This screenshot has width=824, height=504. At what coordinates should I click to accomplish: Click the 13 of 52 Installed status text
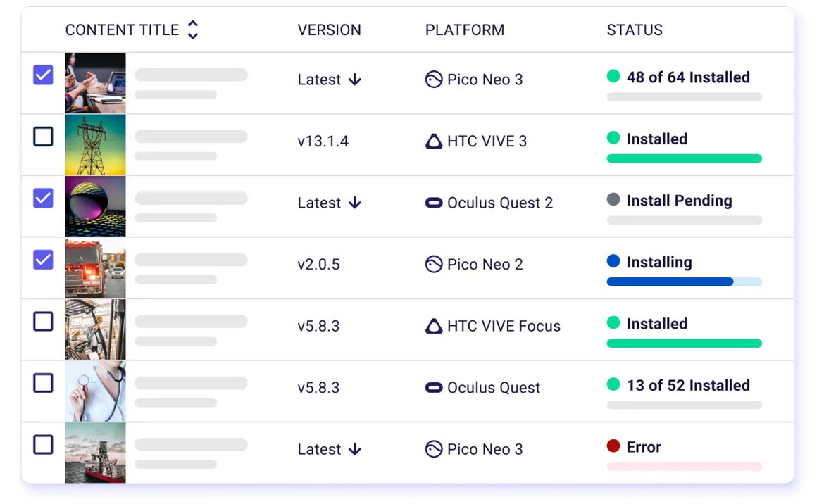tap(688, 385)
